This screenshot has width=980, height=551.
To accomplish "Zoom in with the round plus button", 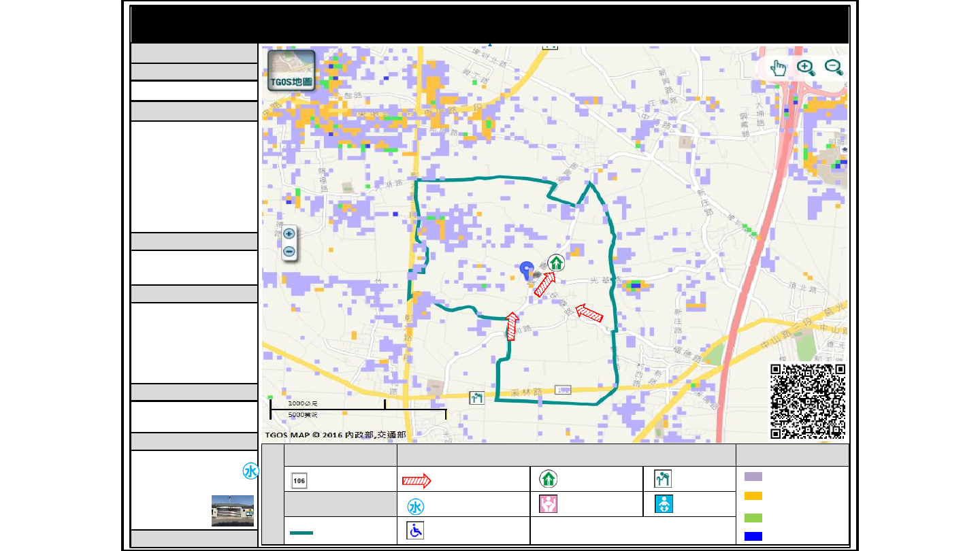I will (289, 233).
